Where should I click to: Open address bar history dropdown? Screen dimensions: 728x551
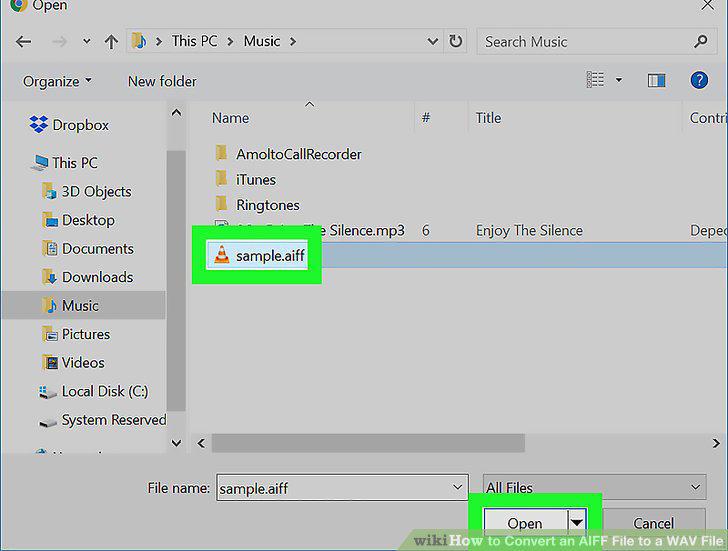coord(433,42)
